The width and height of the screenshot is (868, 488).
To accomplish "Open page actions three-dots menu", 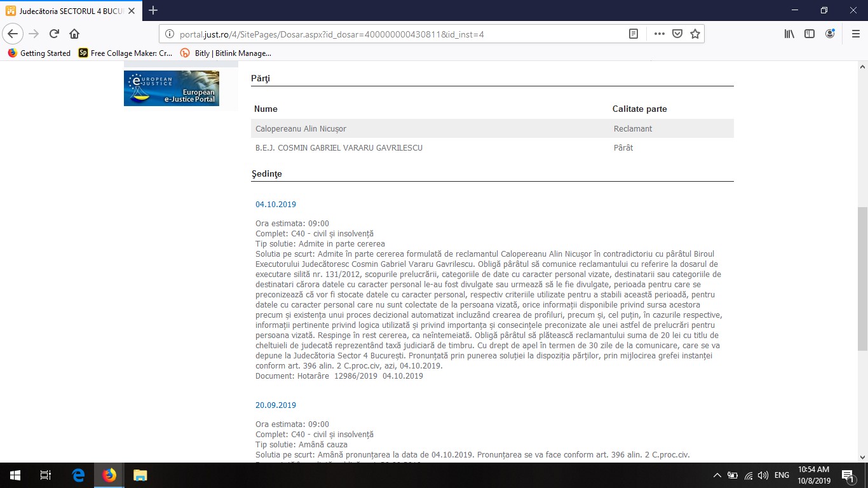I will pos(659,34).
